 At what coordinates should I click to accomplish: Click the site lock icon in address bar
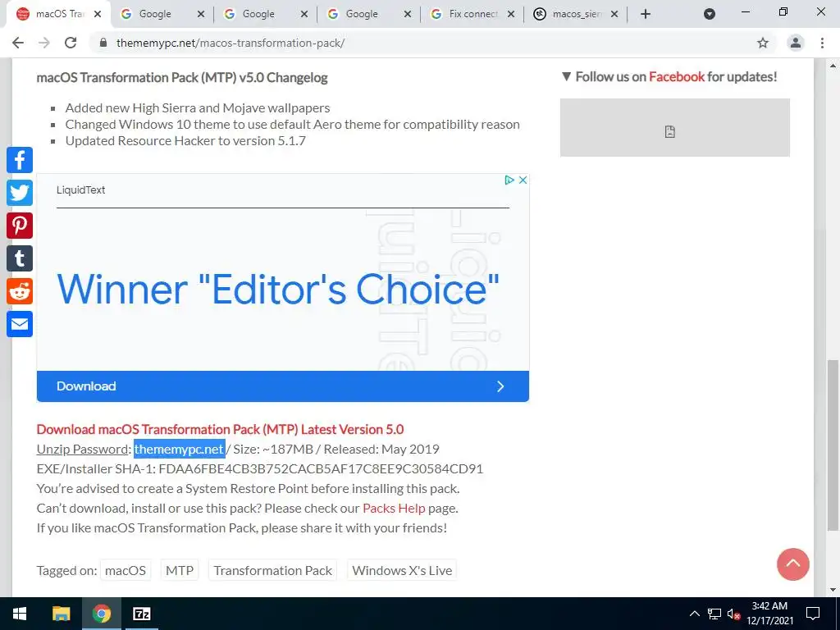(x=103, y=43)
